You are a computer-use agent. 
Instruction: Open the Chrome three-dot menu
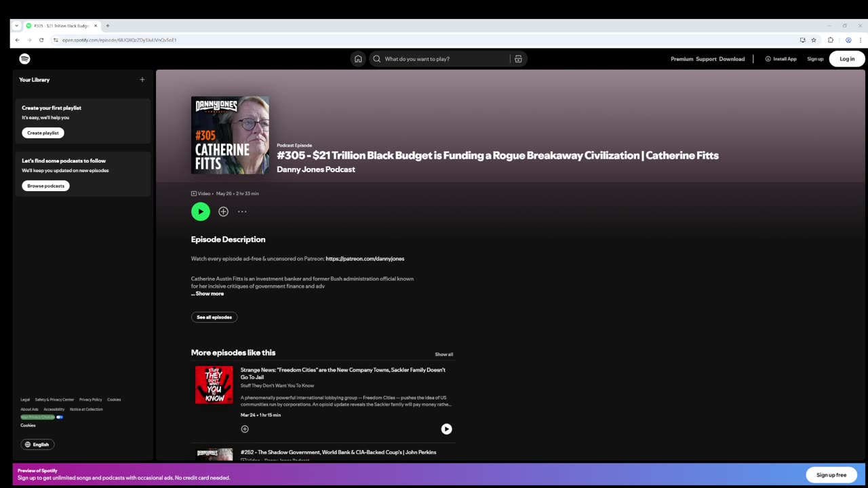[861, 40]
